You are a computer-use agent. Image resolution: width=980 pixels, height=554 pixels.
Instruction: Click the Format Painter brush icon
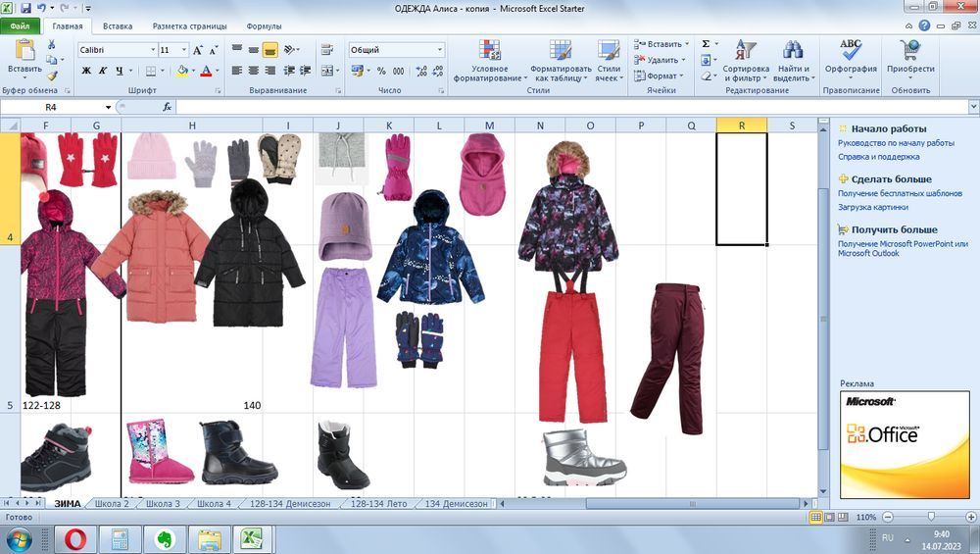pos(52,76)
